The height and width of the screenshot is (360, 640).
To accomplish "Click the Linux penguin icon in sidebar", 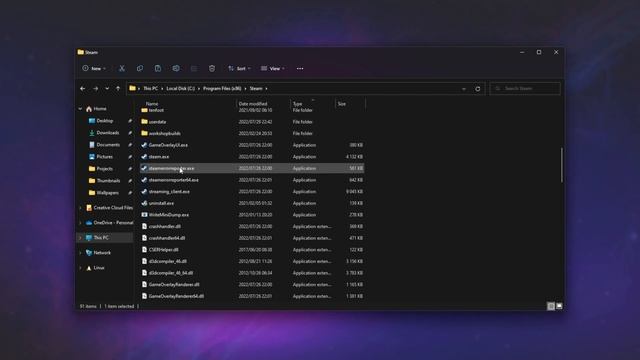I will tap(89, 268).
